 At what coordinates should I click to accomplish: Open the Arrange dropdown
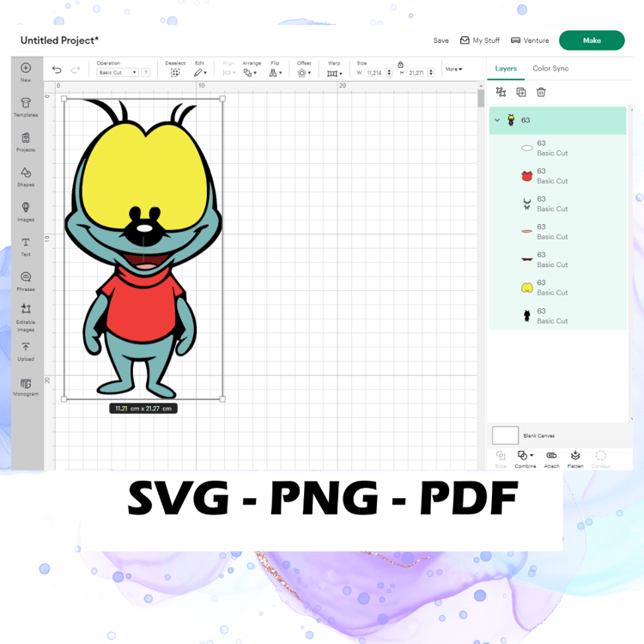250,73
